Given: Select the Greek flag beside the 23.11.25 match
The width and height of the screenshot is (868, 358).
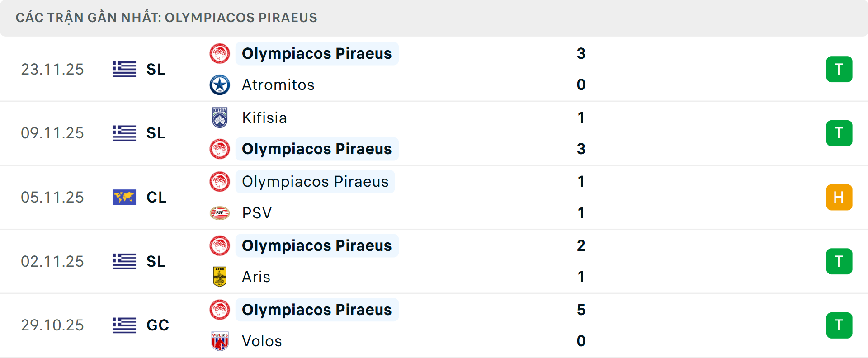Looking at the screenshot, I should pos(124,69).
